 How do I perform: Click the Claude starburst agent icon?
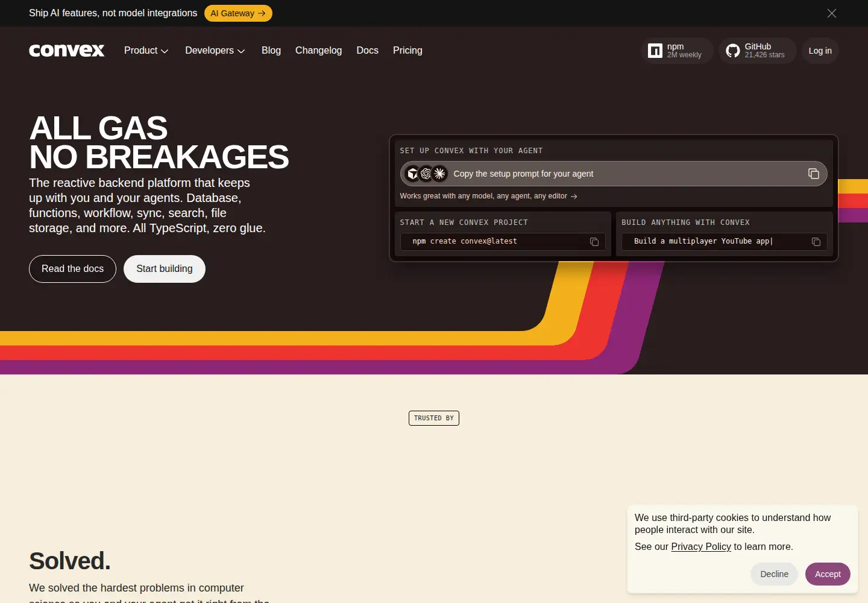pyautogui.click(x=440, y=174)
